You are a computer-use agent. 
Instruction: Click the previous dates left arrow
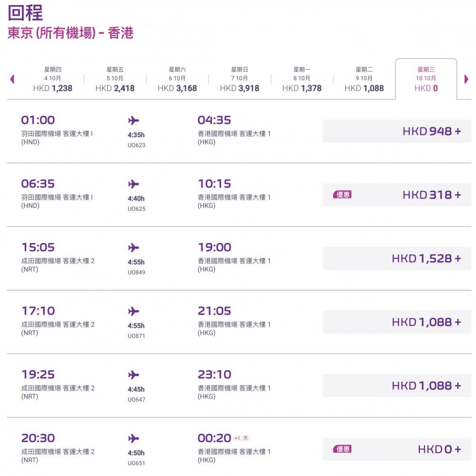pos(12,79)
